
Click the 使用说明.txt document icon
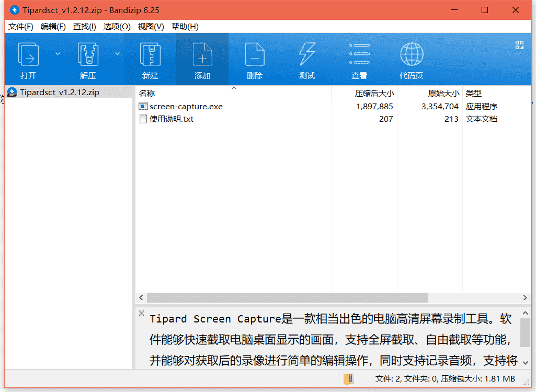143,119
